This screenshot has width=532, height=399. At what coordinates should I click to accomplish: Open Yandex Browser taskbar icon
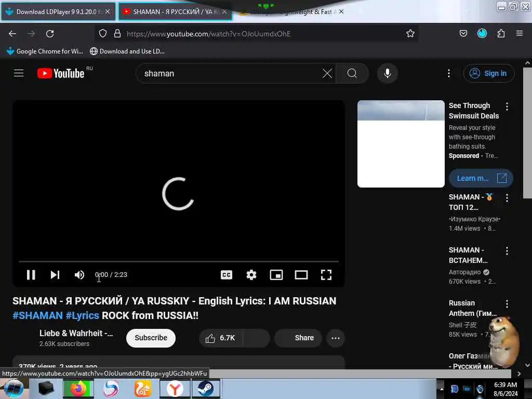pos(175,389)
